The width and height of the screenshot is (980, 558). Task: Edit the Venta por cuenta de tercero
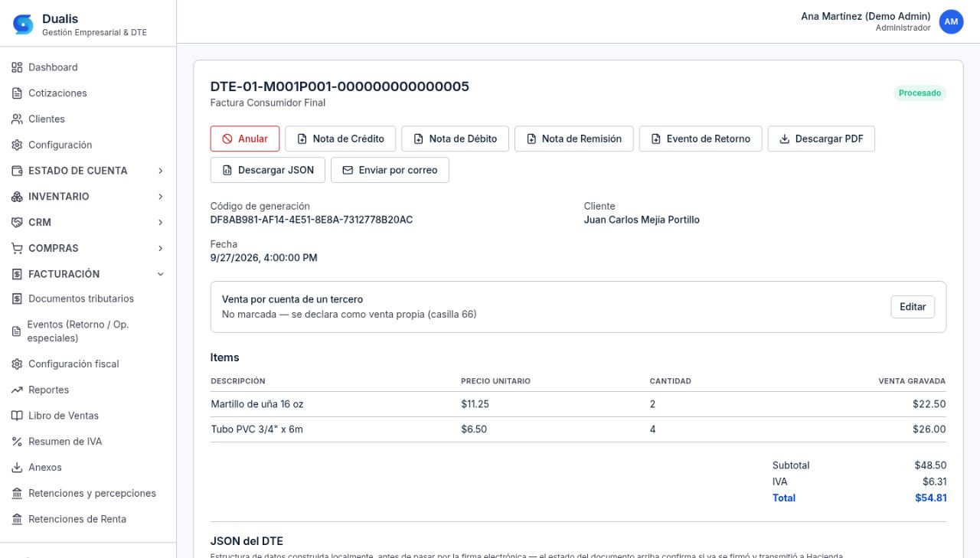(913, 307)
